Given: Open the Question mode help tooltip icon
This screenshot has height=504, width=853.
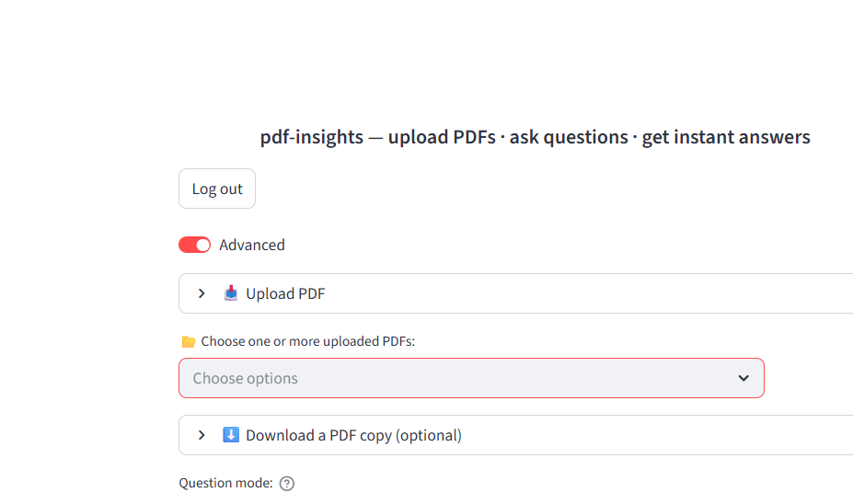Looking at the screenshot, I should point(287,484).
